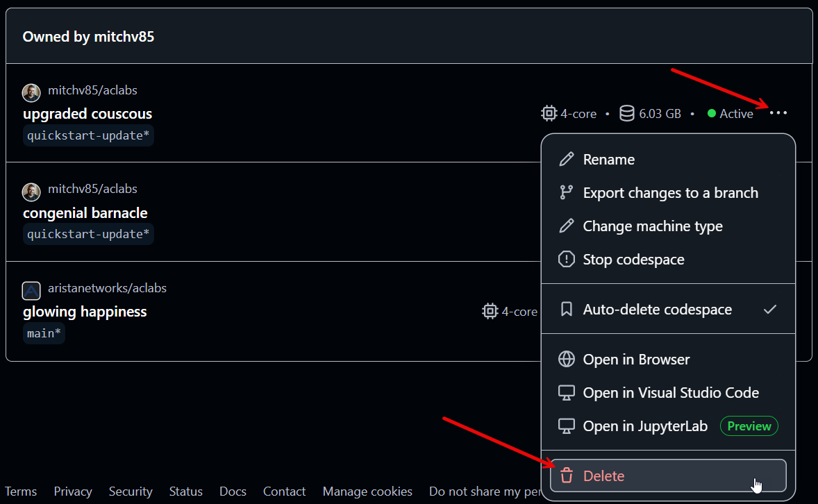This screenshot has width=818, height=504.
Task: Click the monitor icon for JupyterLab
Action: [567, 426]
